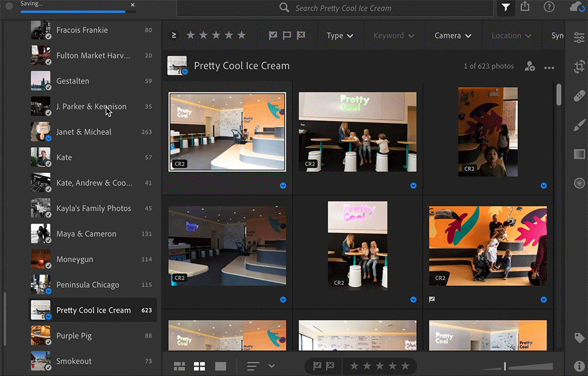Select the first shop interior photo
The height and width of the screenshot is (376, 588).
point(227,132)
